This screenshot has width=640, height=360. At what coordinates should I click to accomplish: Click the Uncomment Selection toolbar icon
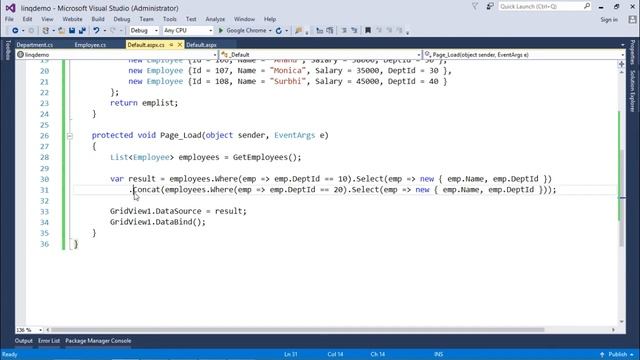[354, 31]
